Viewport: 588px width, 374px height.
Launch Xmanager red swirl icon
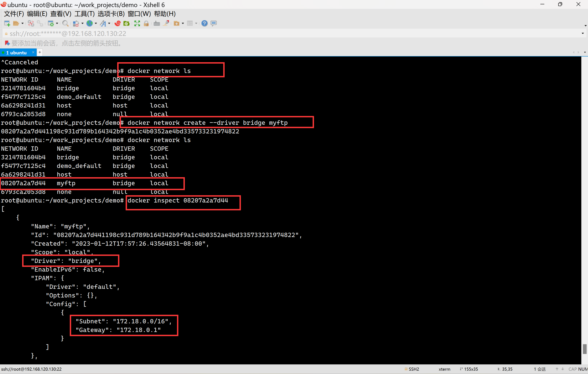click(x=117, y=24)
